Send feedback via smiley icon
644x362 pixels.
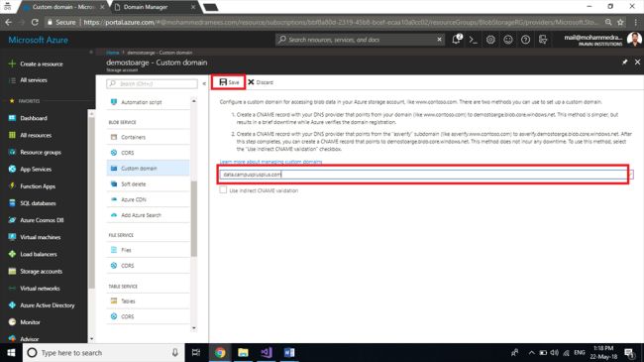coord(508,40)
